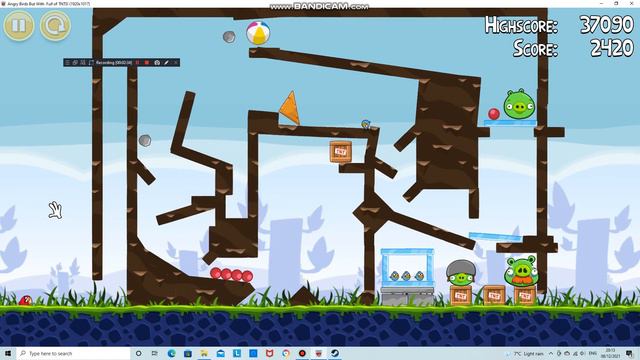
Task: Restart the level with the retry button
Action: pyautogui.click(x=56, y=25)
